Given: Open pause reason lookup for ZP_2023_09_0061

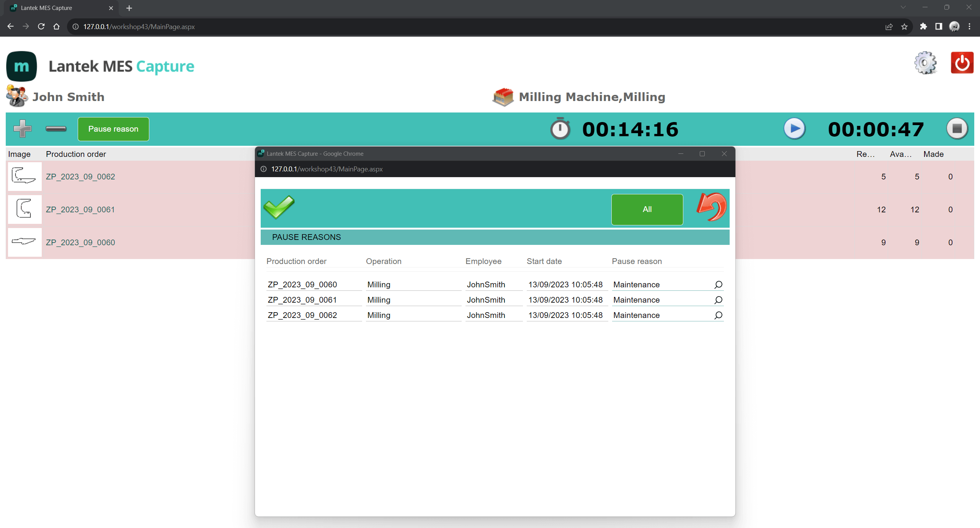Looking at the screenshot, I should 718,300.
